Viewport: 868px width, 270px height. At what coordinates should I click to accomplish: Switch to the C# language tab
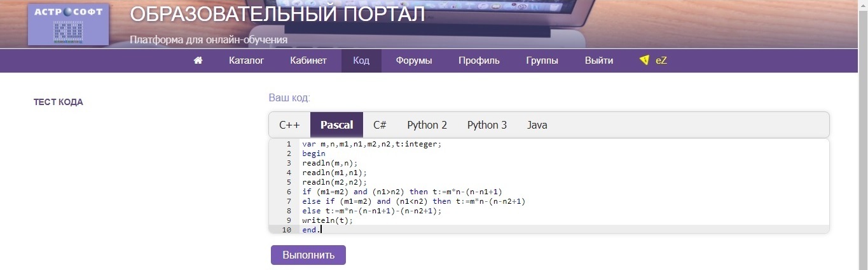[x=380, y=125]
